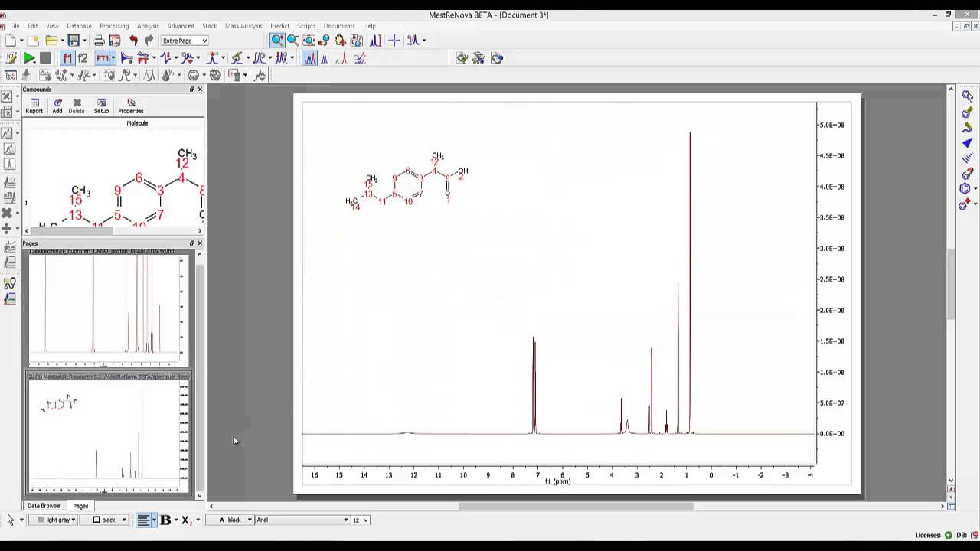Open the pointer tool dropdown arrow
The height and width of the screenshot is (551, 980).
pyautogui.click(x=21, y=520)
